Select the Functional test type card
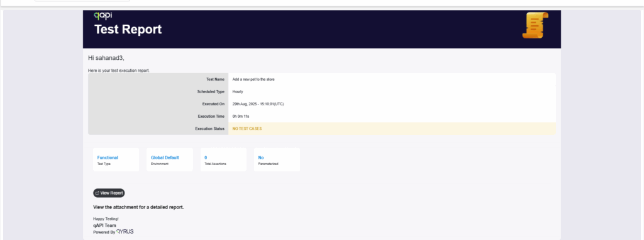This screenshot has width=644, height=240. (116, 160)
